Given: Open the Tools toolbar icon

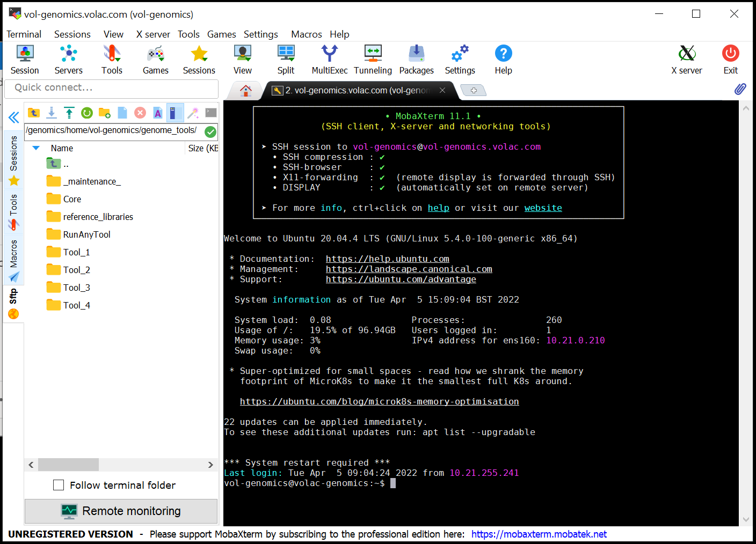Looking at the screenshot, I should point(112,60).
